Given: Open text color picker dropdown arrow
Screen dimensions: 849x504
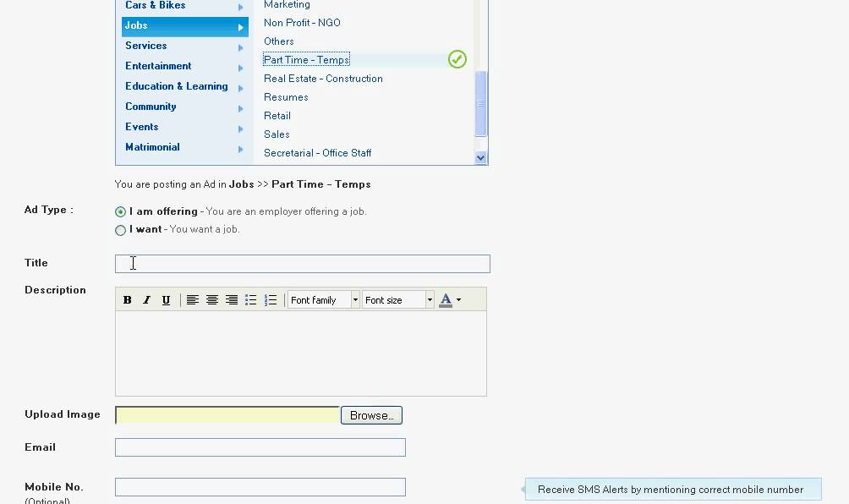Looking at the screenshot, I should (x=458, y=300).
